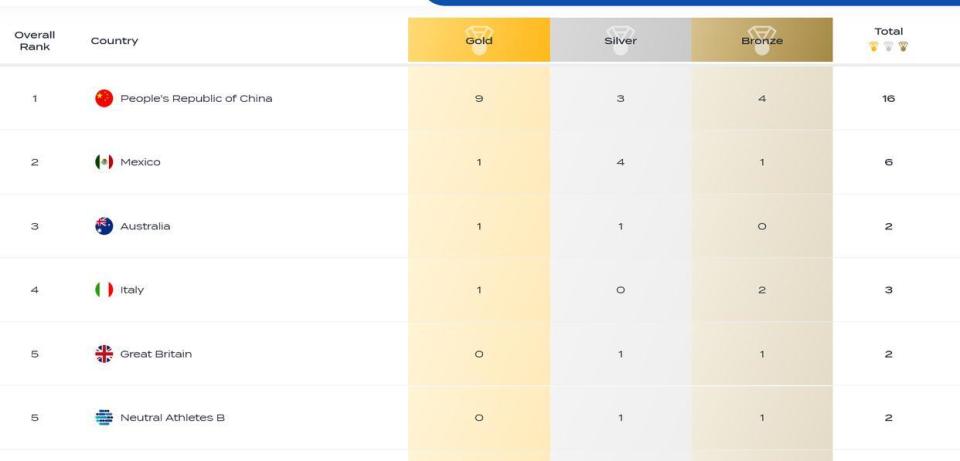Open the Great Britain country link
This screenshot has height=461, width=960.
156,354
